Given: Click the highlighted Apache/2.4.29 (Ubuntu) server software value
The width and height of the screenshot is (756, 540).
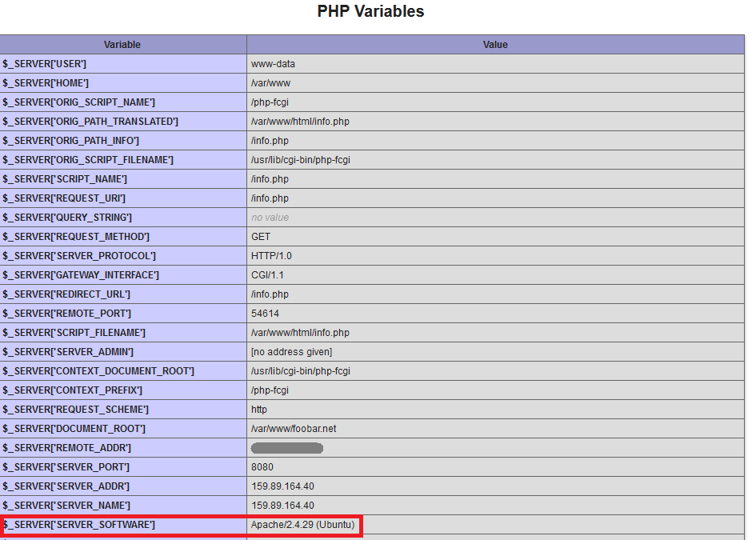Looking at the screenshot, I should [300, 525].
